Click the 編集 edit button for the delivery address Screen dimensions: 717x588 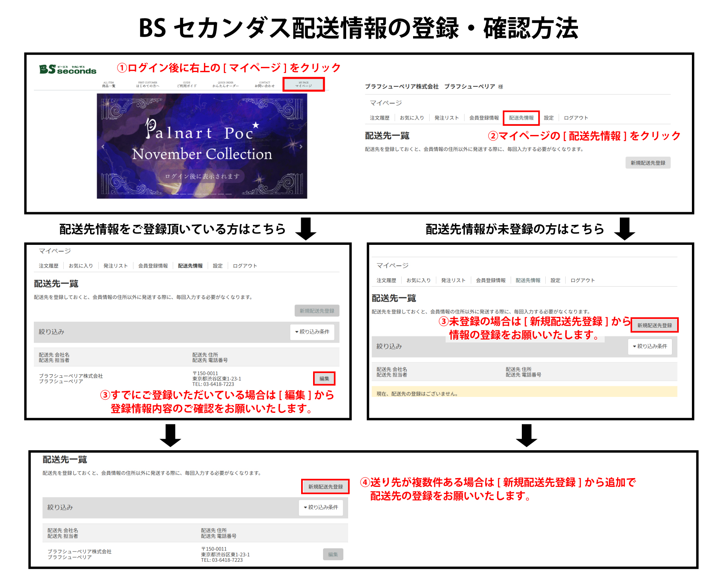[324, 379]
